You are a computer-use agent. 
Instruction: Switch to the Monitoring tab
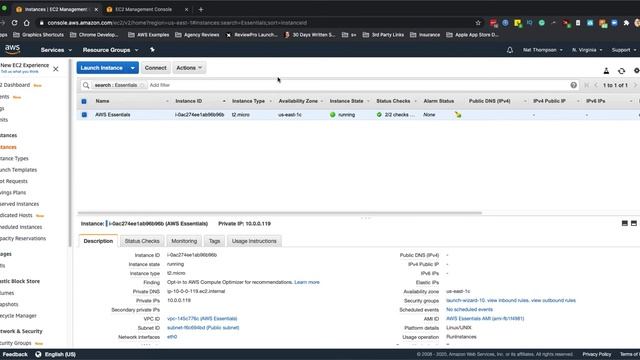point(184,241)
